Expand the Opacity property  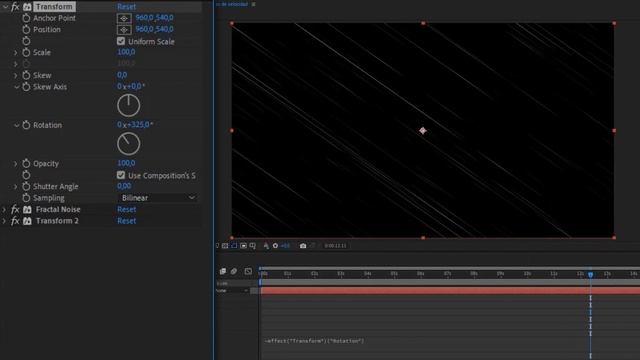[x=16, y=163]
